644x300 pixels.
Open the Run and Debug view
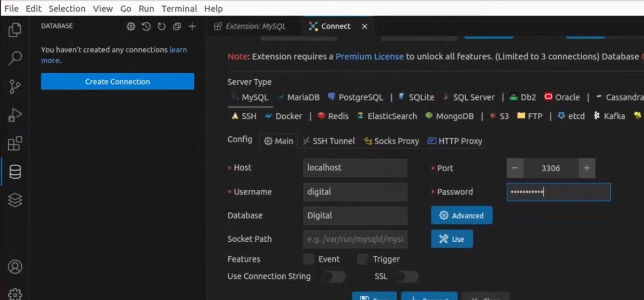[x=15, y=115]
